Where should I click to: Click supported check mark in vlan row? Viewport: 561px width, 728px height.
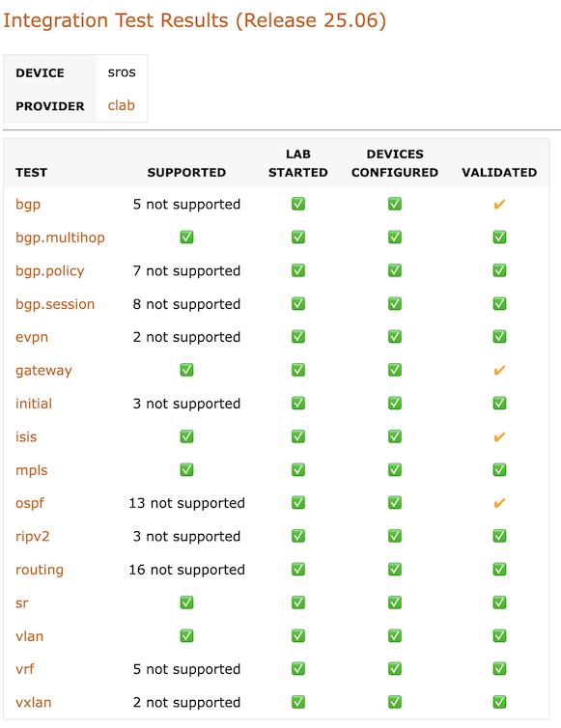(x=186, y=635)
